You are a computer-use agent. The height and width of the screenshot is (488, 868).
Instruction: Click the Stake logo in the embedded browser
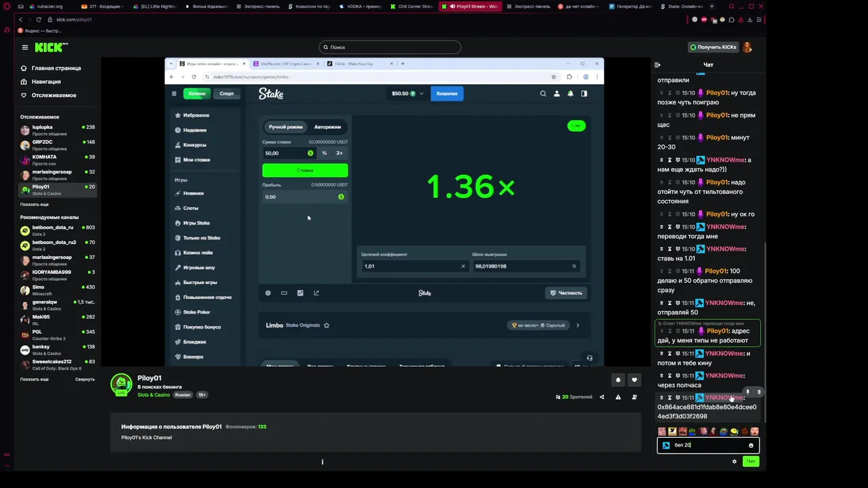(271, 94)
